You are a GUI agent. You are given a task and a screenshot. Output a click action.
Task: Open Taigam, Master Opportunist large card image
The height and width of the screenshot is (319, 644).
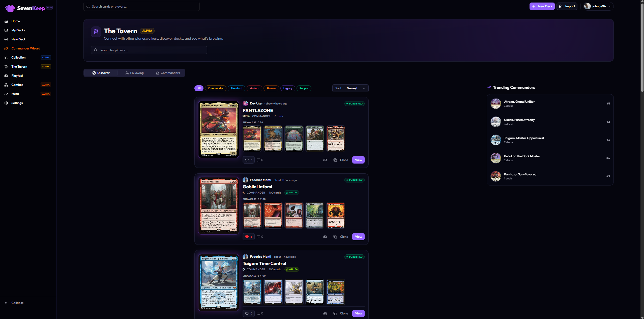point(219,283)
